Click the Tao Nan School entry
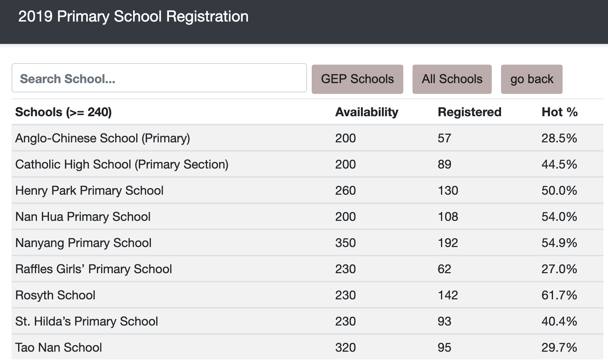This screenshot has height=364, width=608. 58,347
